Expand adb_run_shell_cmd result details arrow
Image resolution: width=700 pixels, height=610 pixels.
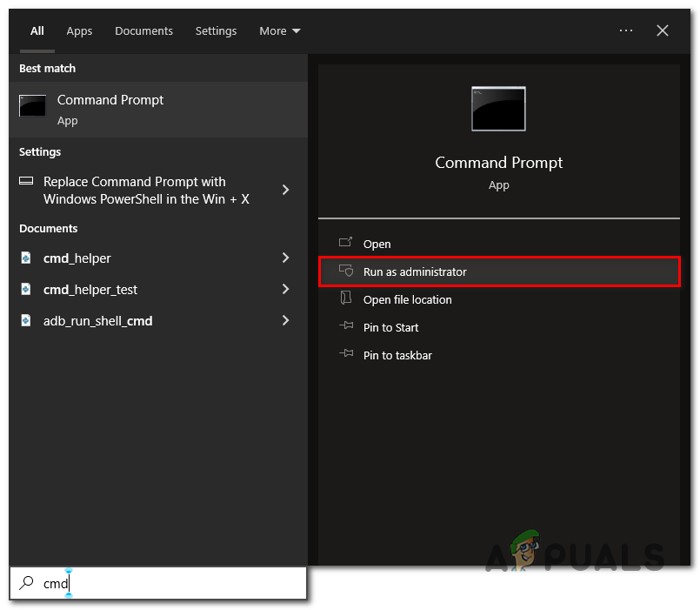click(286, 320)
